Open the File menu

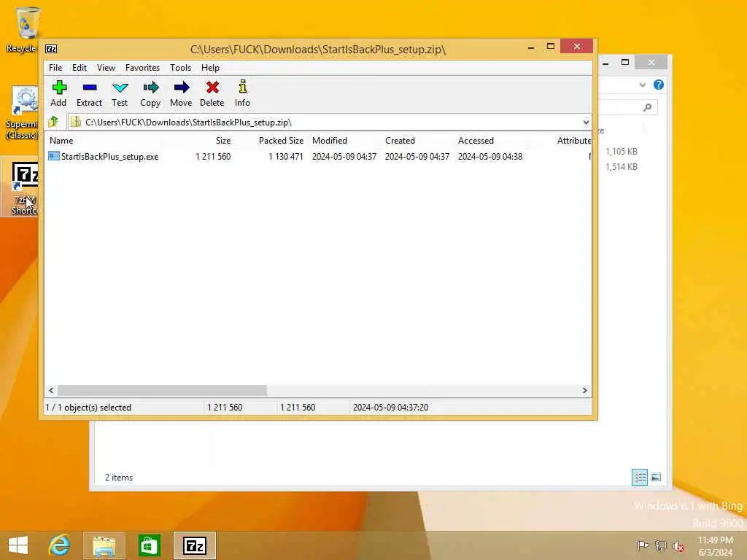point(55,68)
